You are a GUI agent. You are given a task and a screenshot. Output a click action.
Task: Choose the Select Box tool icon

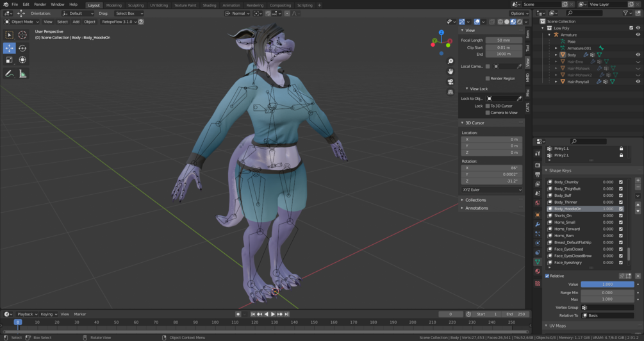click(9, 35)
